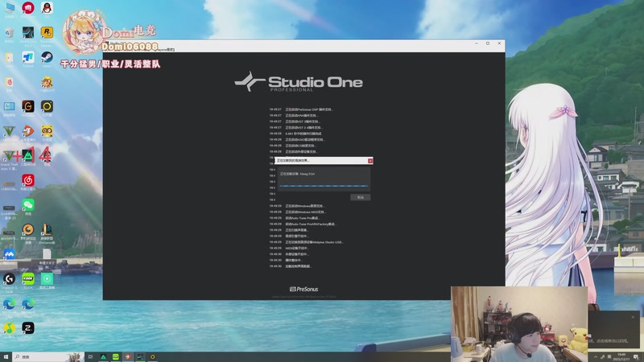Open the Riot Client desktop icon
This screenshot has width=644, height=362.
pos(28,9)
